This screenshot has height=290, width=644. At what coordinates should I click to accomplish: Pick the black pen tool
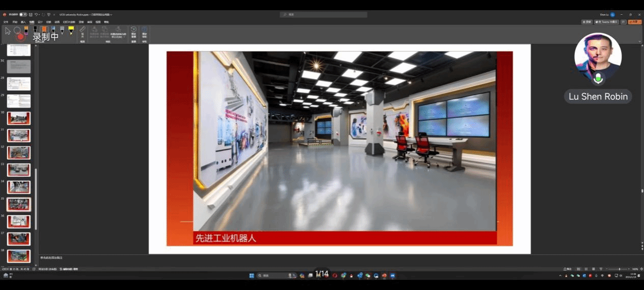coord(35,31)
